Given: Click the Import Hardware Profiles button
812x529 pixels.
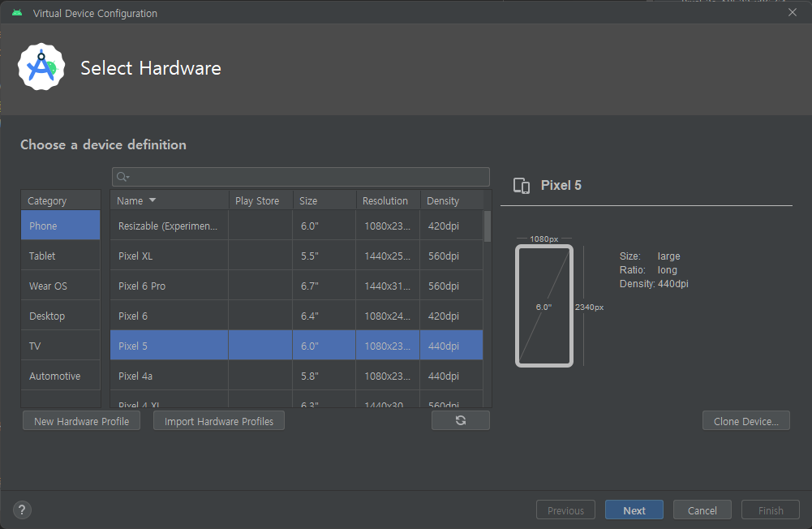Looking at the screenshot, I should coord(218,421).
